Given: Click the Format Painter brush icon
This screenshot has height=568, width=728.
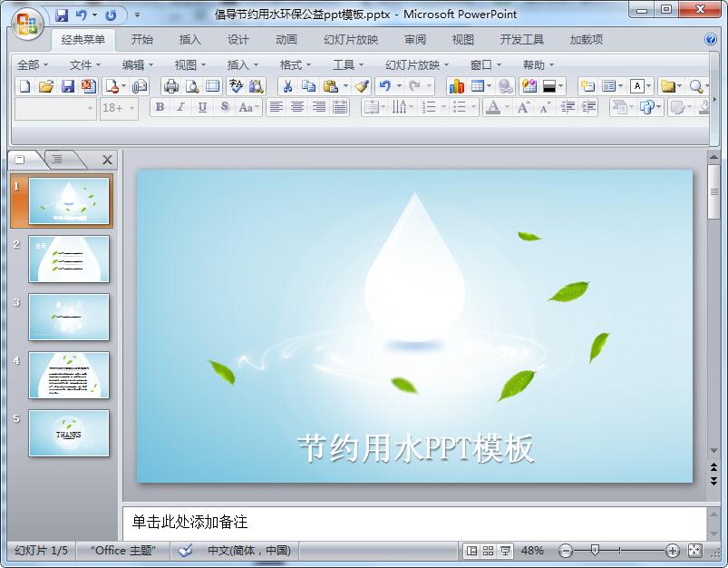Looking at the screenshot, I should point(362,86).
